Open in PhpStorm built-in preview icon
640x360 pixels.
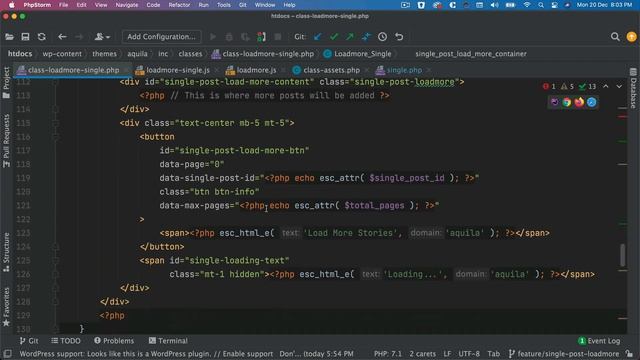[554, 102]
